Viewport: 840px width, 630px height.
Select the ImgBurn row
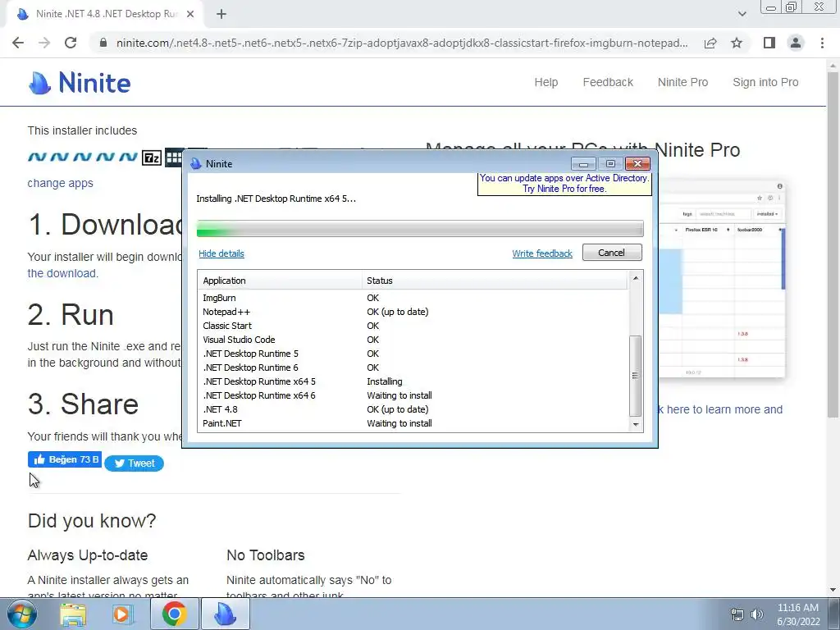coord(413,298)
